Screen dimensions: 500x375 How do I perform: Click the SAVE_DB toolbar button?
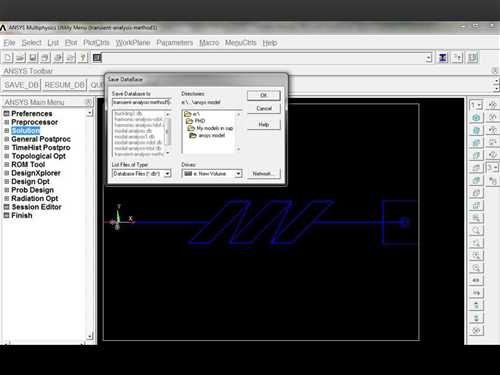pos(22,85)
